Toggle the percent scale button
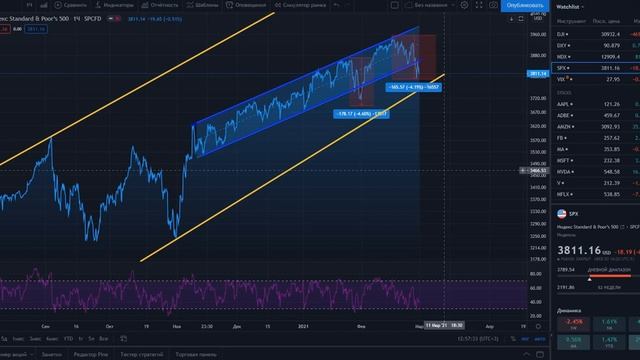This screenshot has height=360, width=640. tap(513, 339)
